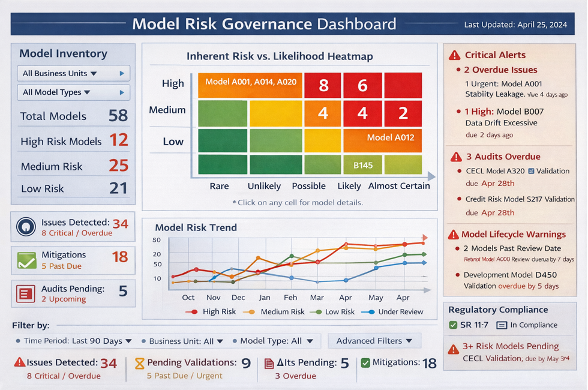This screenshot has height=390, width=588.
Task: Click the 2 Upcoming audits text
Action: tap(64, 299)
